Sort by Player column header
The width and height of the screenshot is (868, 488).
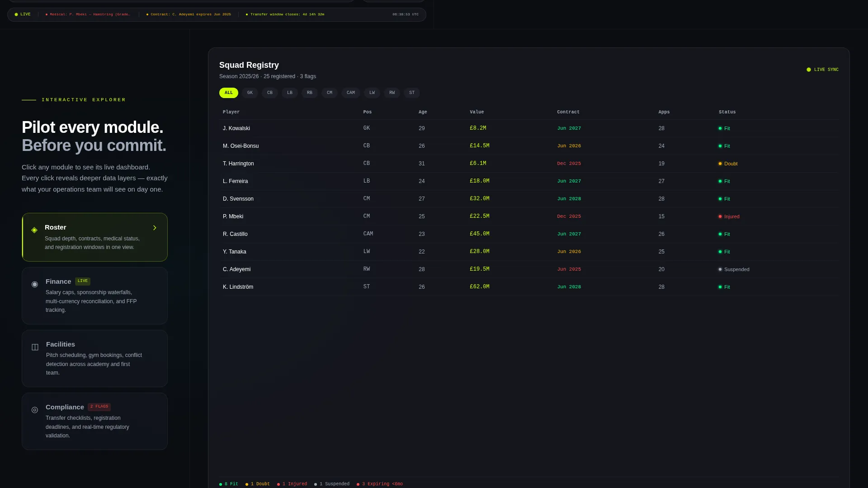[231, 112]
